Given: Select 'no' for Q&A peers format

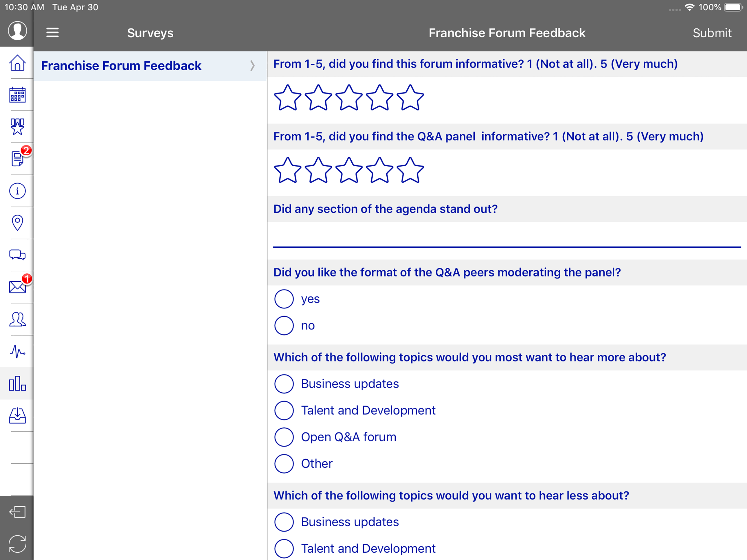Looking at the screenshot, I should 284,326.
